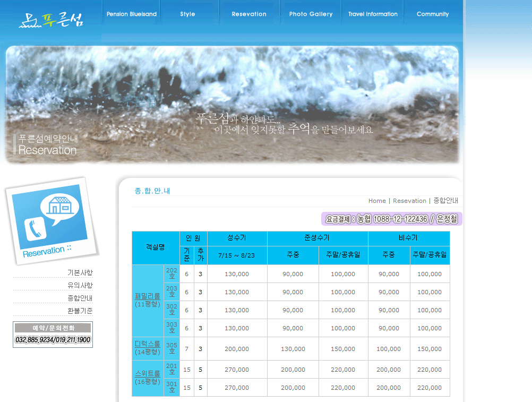Click the 비수기 column header
The image size is (532, 402).
(409, 238)
